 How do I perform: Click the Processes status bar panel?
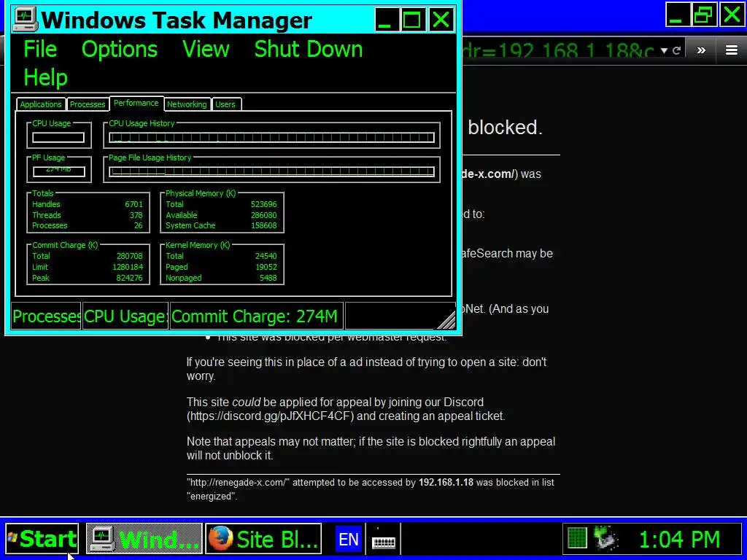[x=46, y=316]
